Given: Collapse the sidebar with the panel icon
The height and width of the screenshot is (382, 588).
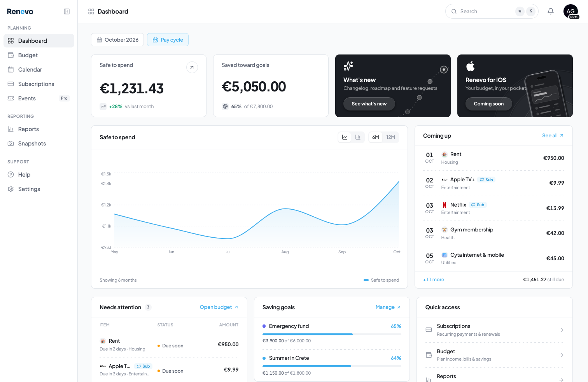Looking at the screenshot, I should [x=66, y=12].
